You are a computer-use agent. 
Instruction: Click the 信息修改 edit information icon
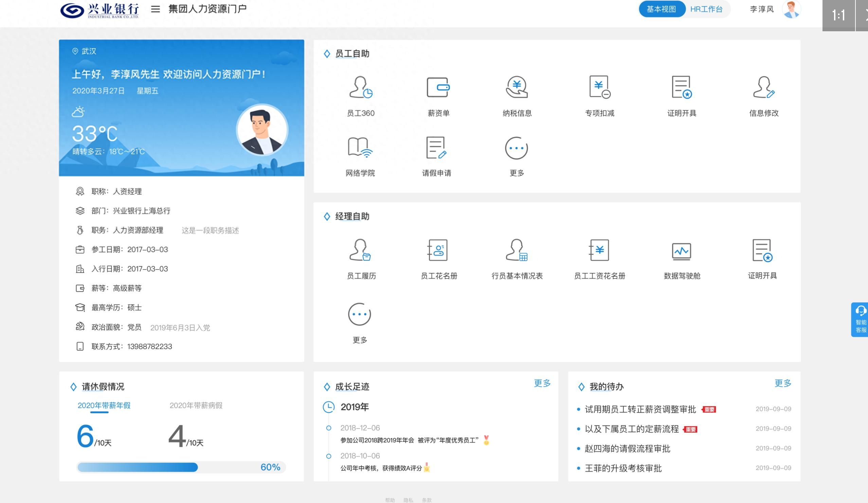click(764, 88)
